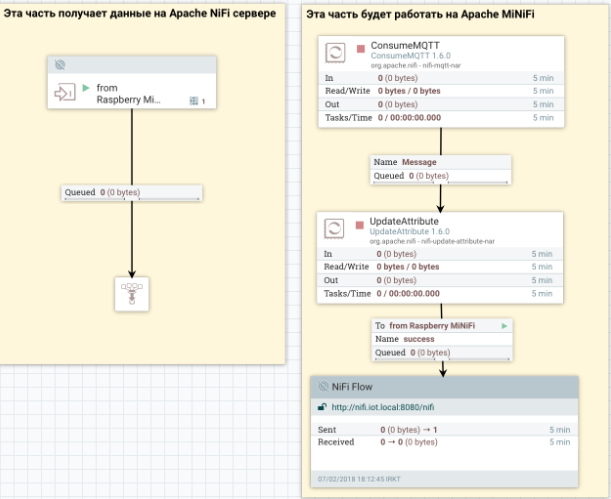
Task: Click the Queued row of the Message connection
Action: coord(440,176)
